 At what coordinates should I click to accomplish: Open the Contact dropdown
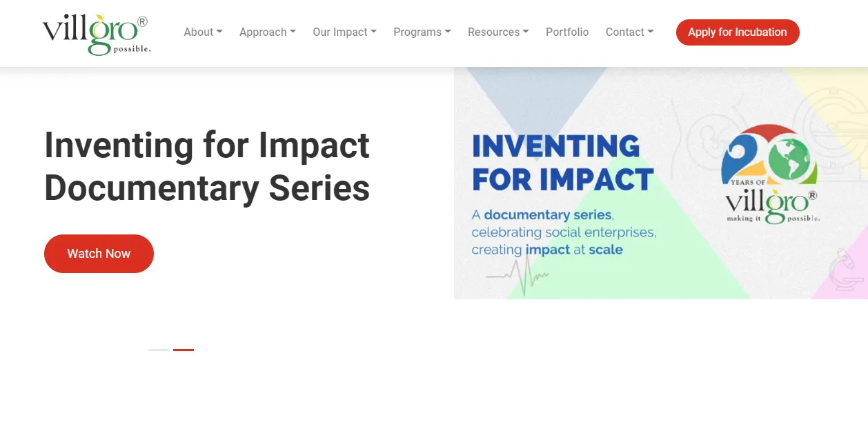[629, 32]
